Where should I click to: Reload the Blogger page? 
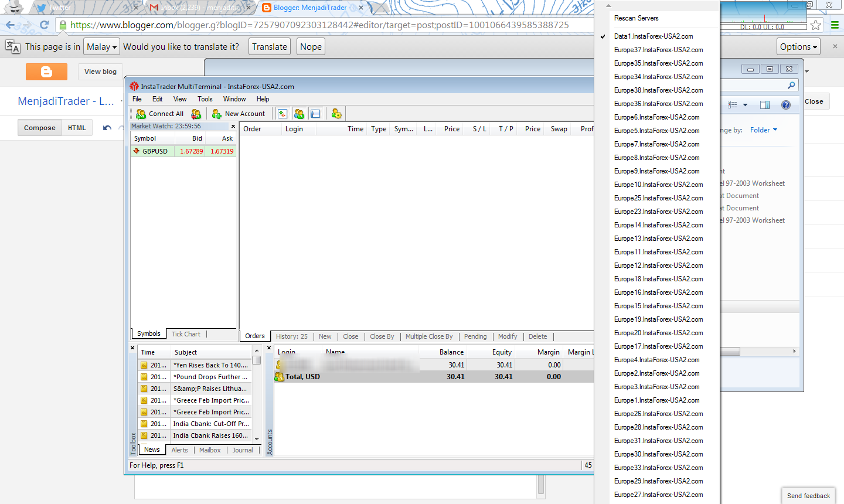pyautogui.click(x=44, y=25)
